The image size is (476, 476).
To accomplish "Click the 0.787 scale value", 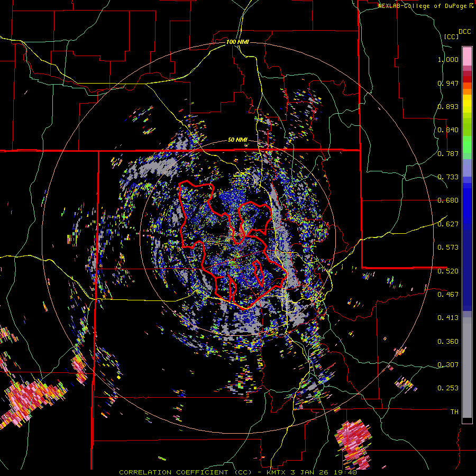I will point(448,153).
